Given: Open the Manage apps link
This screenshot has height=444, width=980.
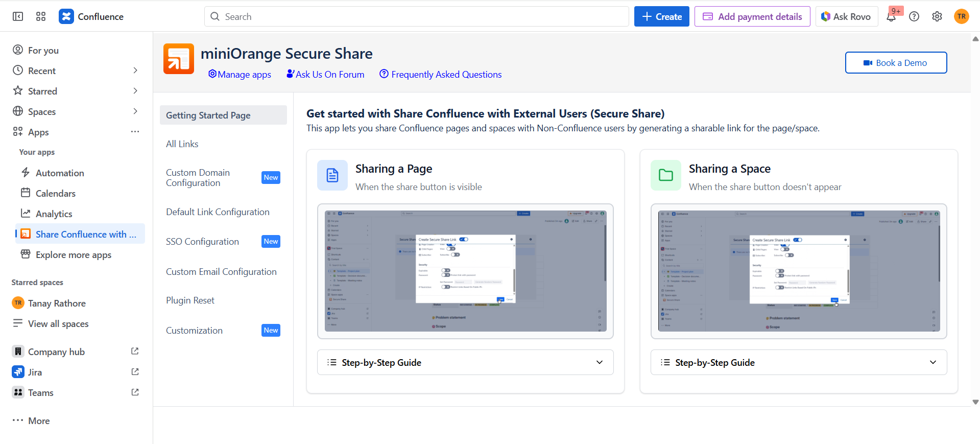Looking at the screenshot, I should [x=240, y=75].
